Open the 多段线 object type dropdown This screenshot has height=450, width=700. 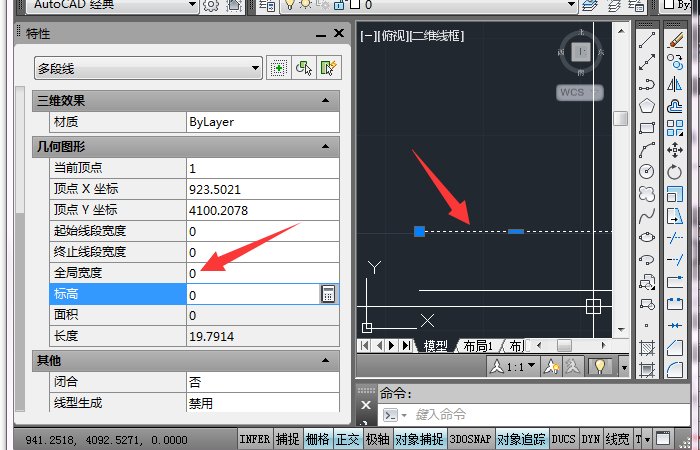click(147, 69)
